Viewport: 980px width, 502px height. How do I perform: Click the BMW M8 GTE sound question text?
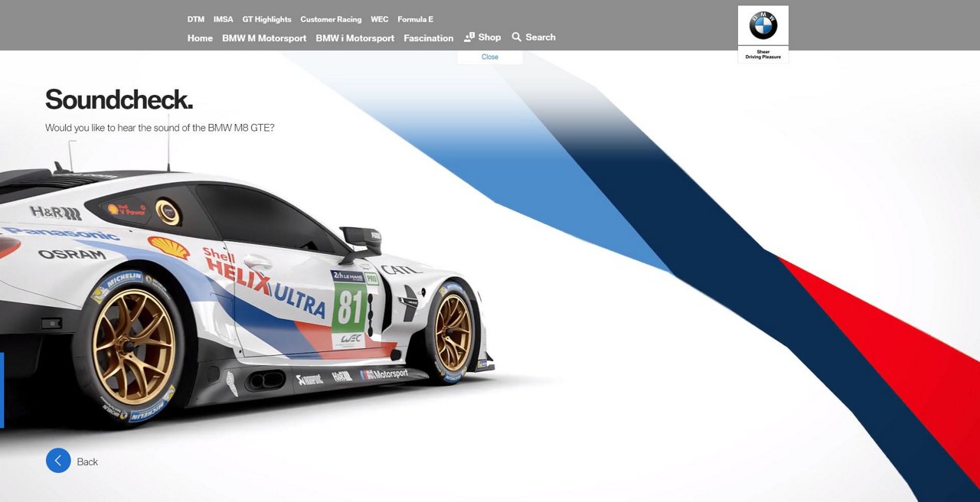[x=159, y=128]
